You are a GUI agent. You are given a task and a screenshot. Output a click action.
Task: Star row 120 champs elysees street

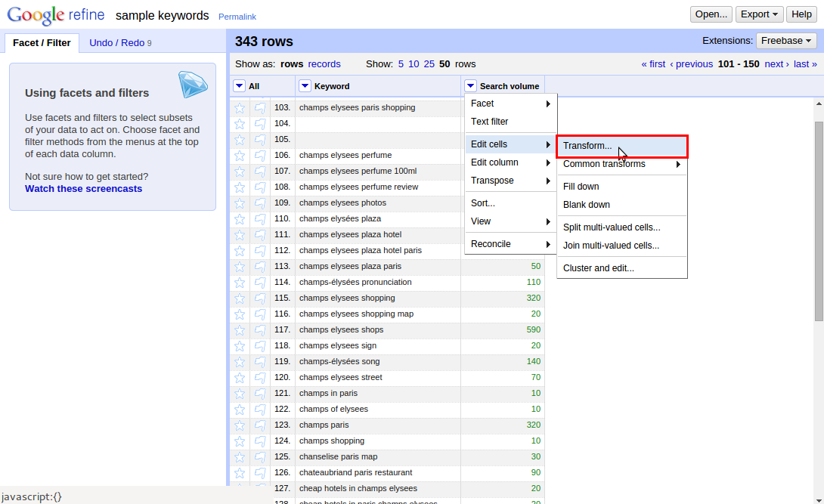pyautogui.click(x=240, y=378)
